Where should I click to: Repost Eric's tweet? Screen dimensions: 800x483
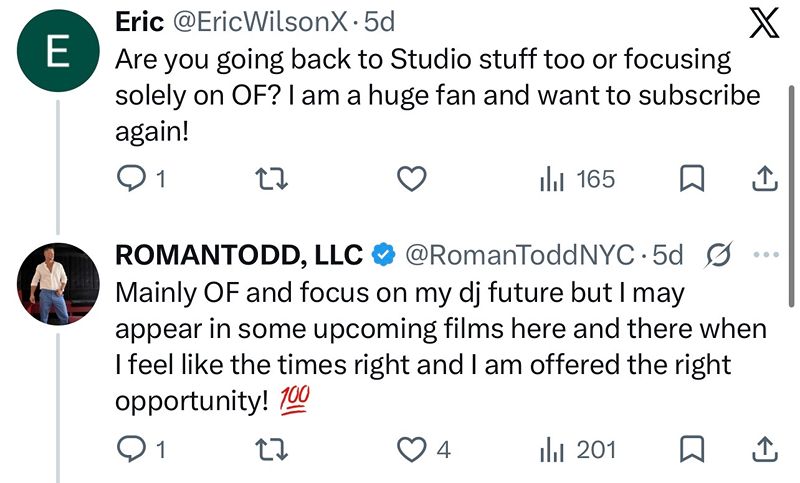click(271, 180)
